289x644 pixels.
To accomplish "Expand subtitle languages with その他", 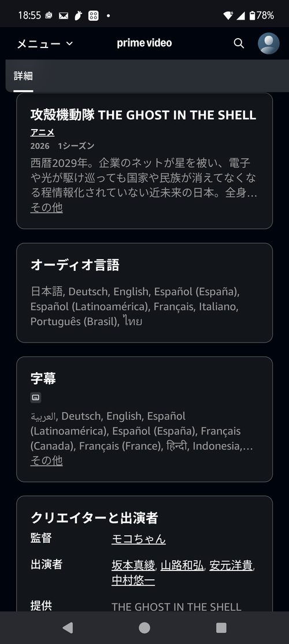I will pos(46,461).
